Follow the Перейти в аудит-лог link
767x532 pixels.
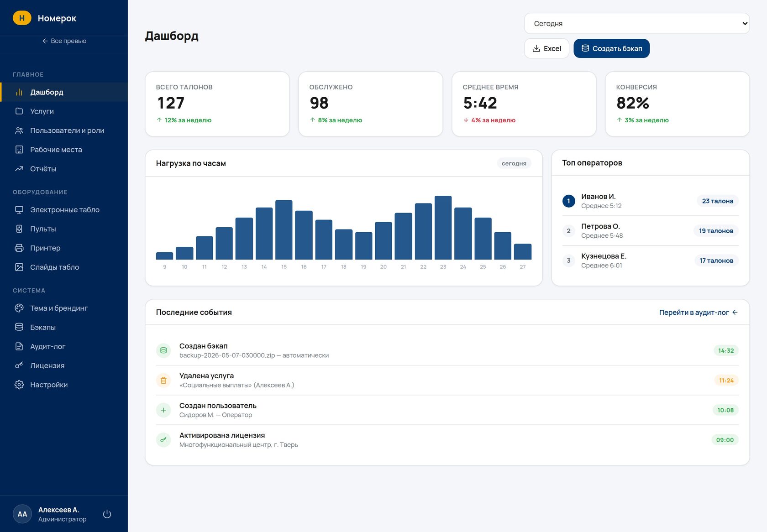[x=698, y=313]
